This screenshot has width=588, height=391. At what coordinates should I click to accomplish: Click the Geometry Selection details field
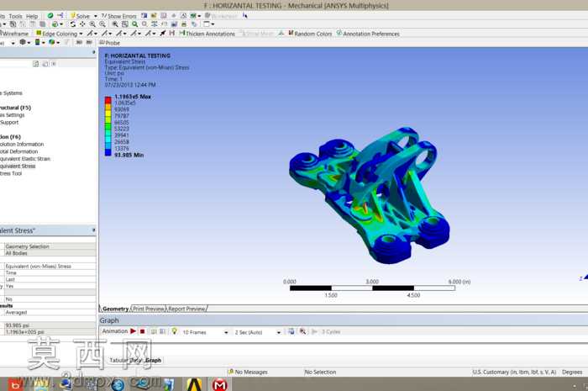click(50, 246)
